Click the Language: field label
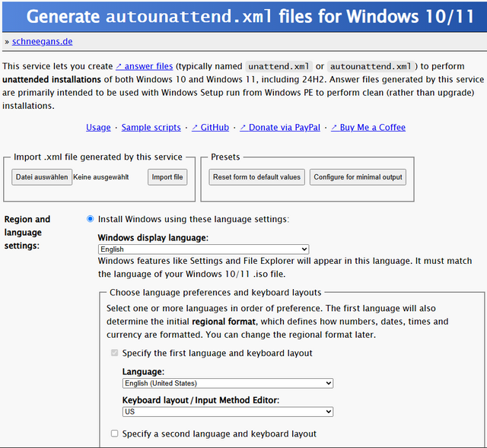 click(x=143, y=372)
